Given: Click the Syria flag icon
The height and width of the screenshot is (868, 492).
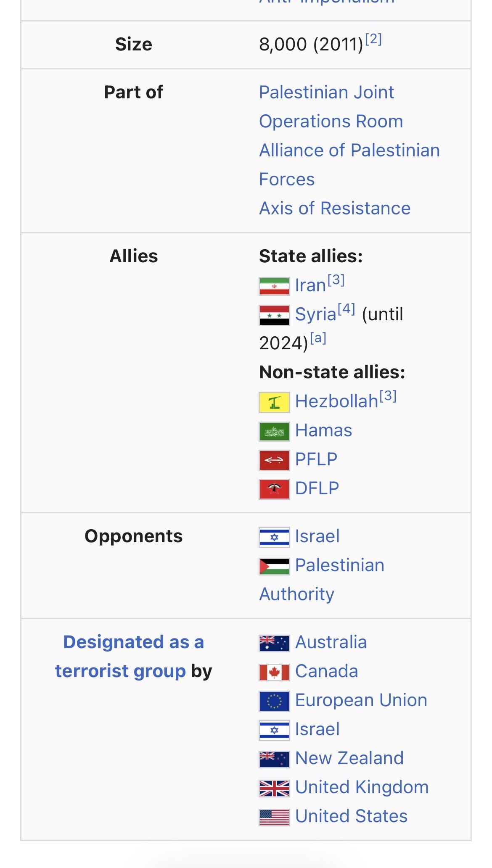Looking at the screenshot, I should 274,315.
